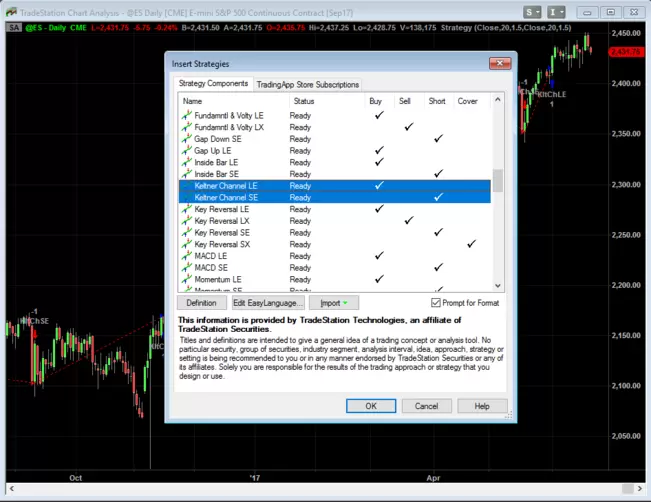The height and width of the screenshot is (502, 651).
Task: Open the I dropdown in chart title bar
Action: 556,12
